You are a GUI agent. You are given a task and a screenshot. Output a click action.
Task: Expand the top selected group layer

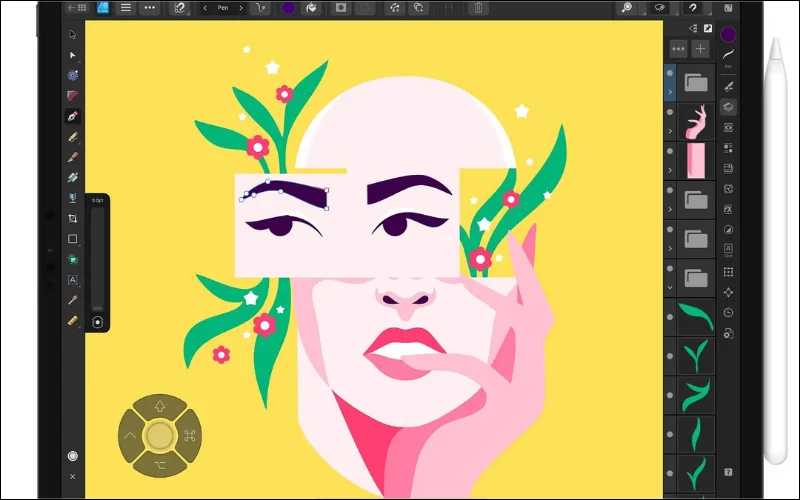670,92
